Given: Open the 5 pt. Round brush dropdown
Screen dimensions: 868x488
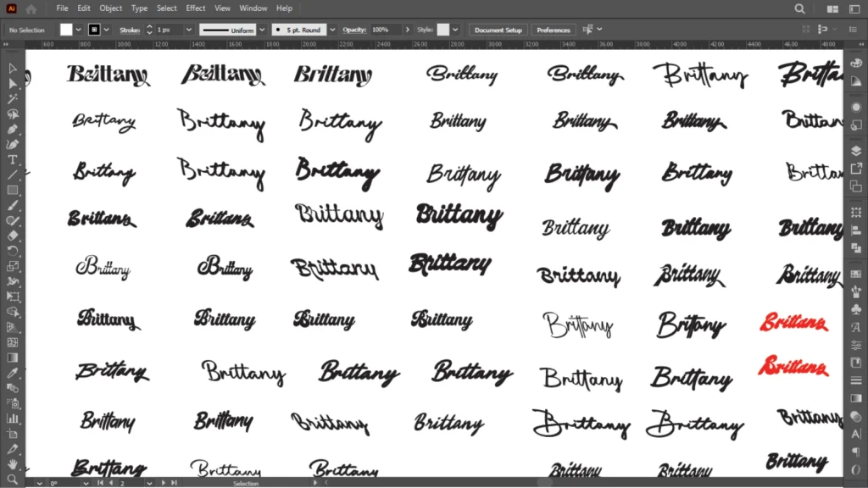Looking at the screenshot, I should (332, 30).
